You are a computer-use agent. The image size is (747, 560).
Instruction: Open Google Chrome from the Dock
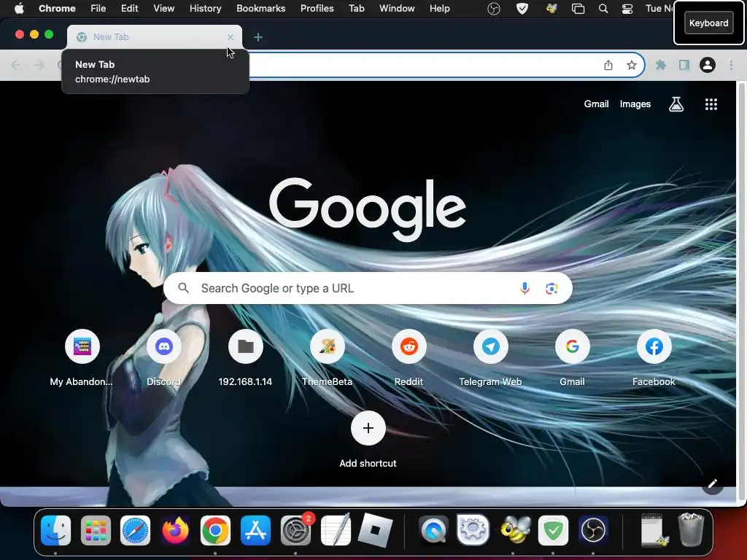tap(215, 530)
